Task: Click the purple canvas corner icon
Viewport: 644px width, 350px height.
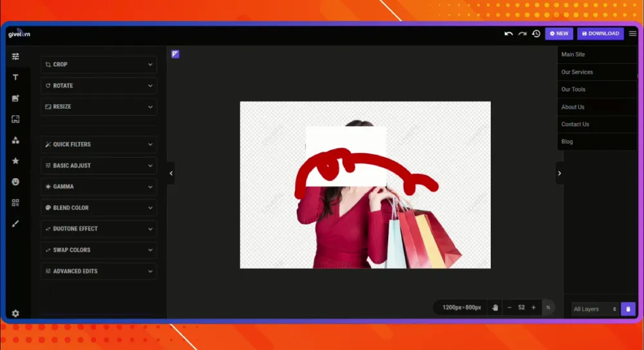Action: (175, 54)
